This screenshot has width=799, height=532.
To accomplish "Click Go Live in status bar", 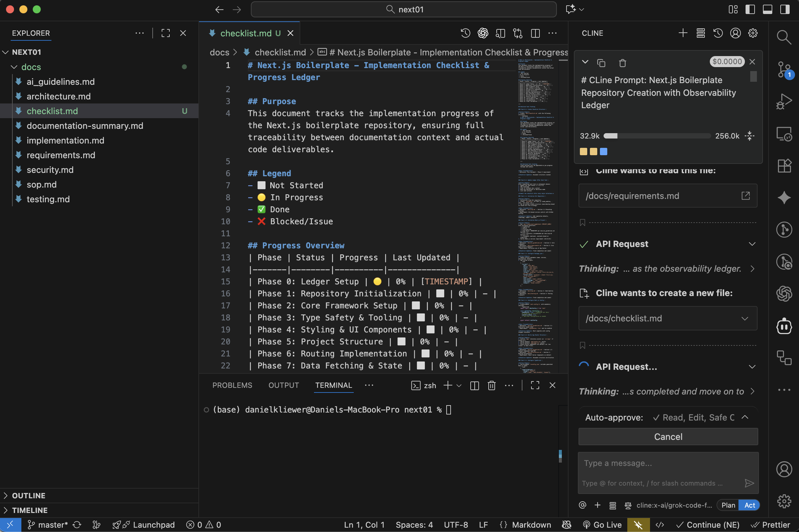I will pyautogui.click(x=603, y=525).
